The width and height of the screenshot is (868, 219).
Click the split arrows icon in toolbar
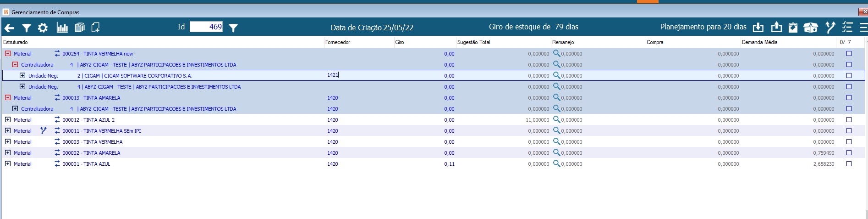[x=830, y=28]
